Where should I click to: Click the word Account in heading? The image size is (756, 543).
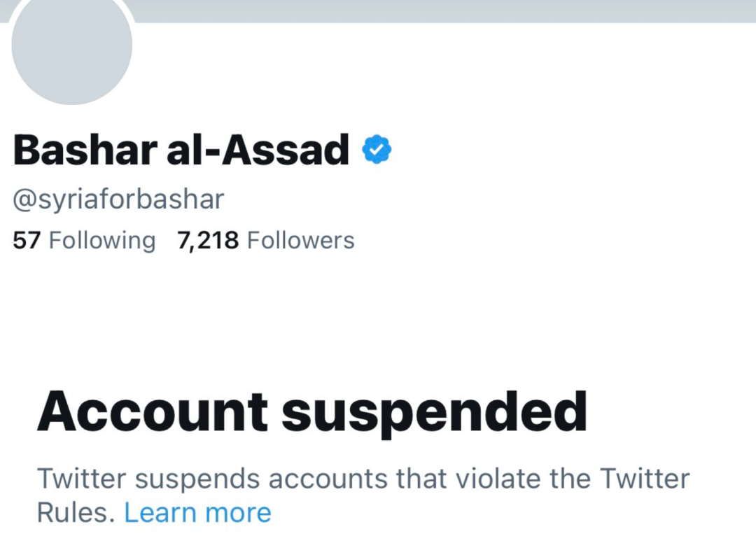point(153,412)
